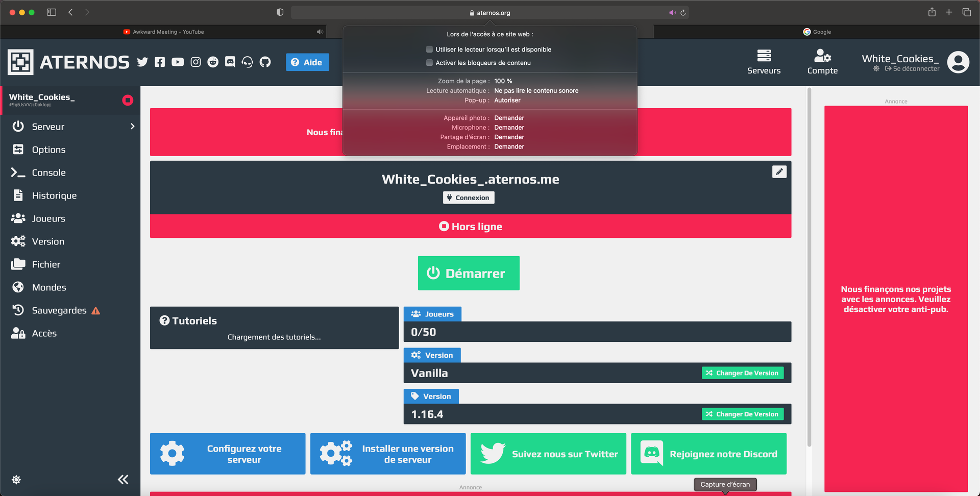Click Rejoignez notre Discord tile

coord(708,454)
